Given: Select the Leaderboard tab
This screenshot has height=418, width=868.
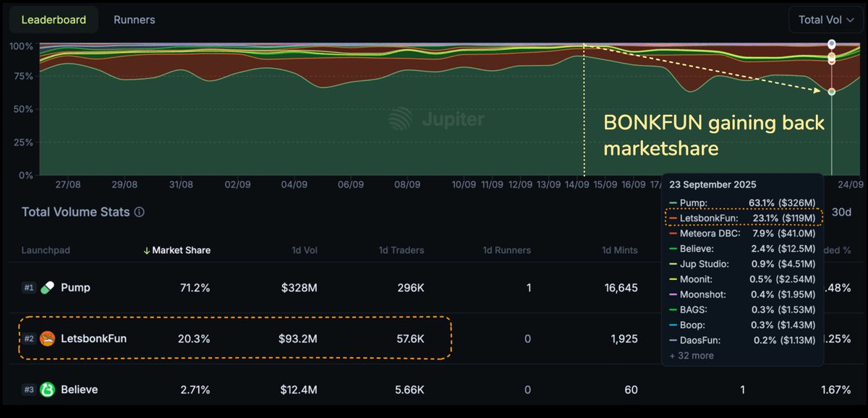Looking at the screenshot, I should pyautogui.click(x=54, y=20).
